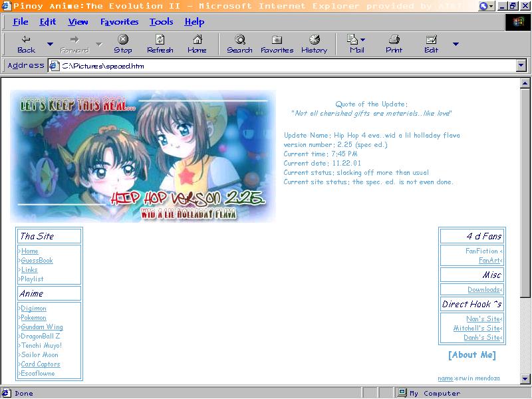Click the Playlist entry in Tha Site
The image size is (532, 399).
(x=32, y=279)
